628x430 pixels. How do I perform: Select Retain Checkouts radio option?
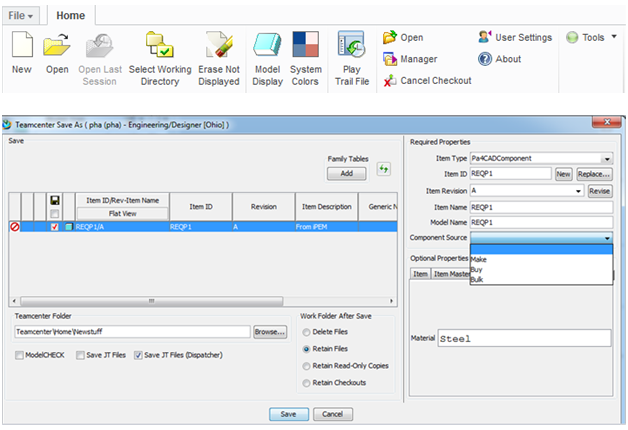[x=306, y=383]
